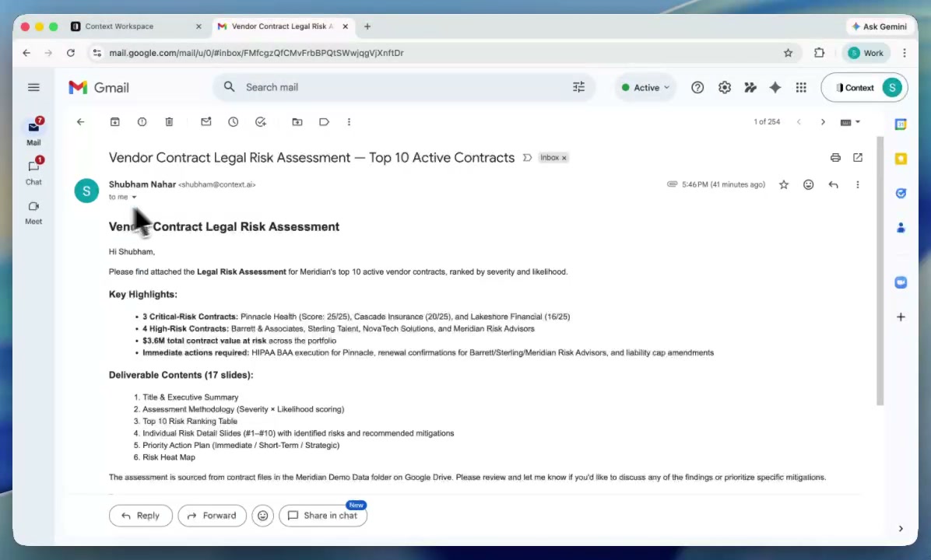Click email vertical scrollbar
Image resolution: width=931 pixels, height=560 pixels.
(x=880, y=271)
